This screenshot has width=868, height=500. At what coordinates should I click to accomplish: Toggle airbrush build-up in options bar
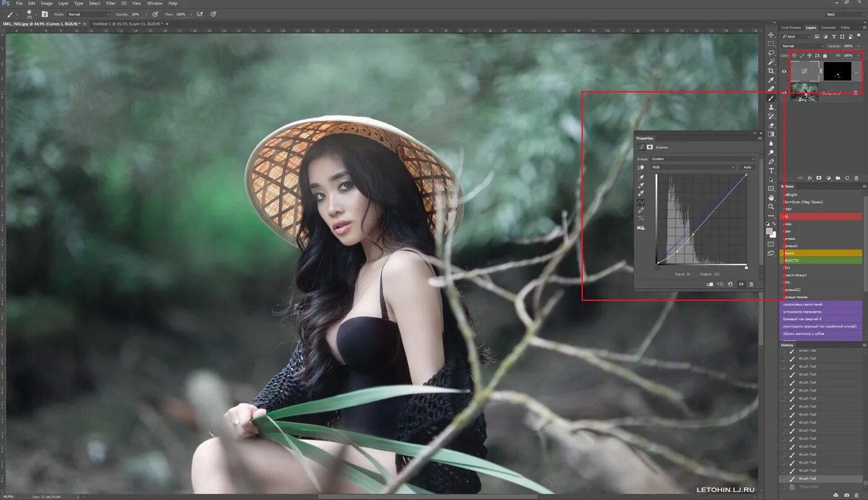[x=200, y=14]
